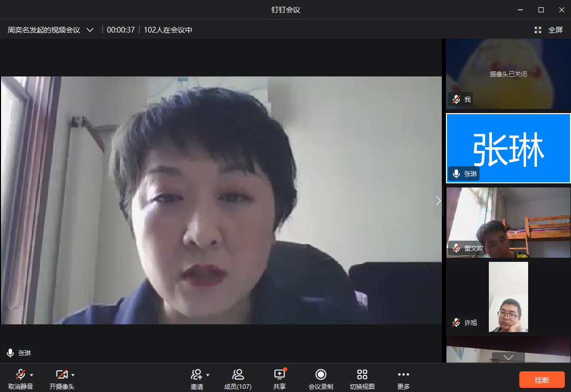The height and width of the screenshot is (392, 571).
Task: Expand the meeting title dropdown chevron
Action: pyautogui.click(x=90, y=30)
